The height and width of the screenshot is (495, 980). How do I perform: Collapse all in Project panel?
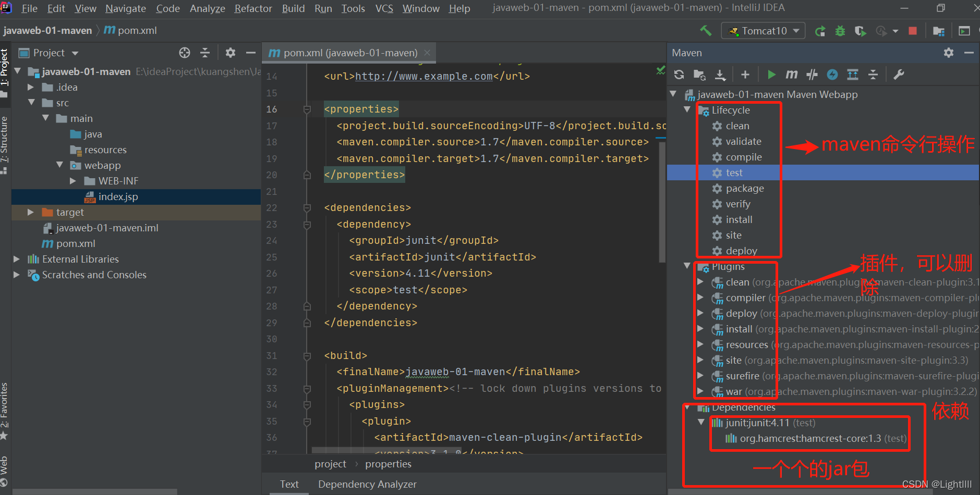[205, 53]
